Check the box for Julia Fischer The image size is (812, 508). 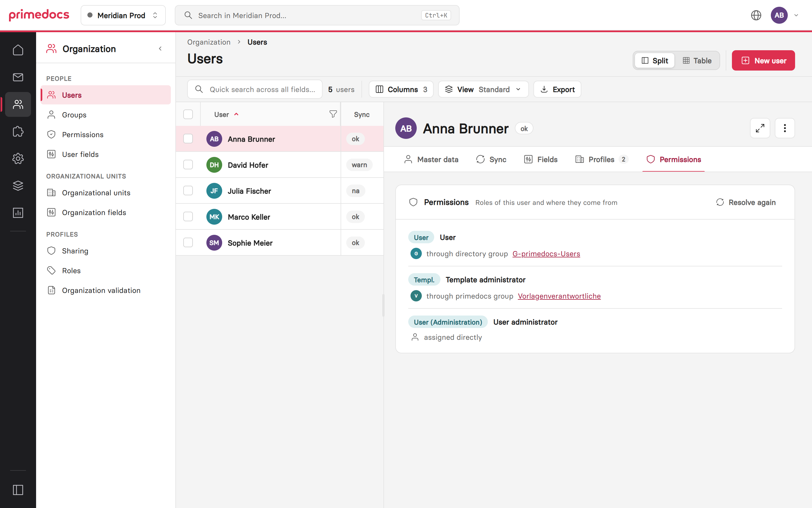(x=188, y=190)
